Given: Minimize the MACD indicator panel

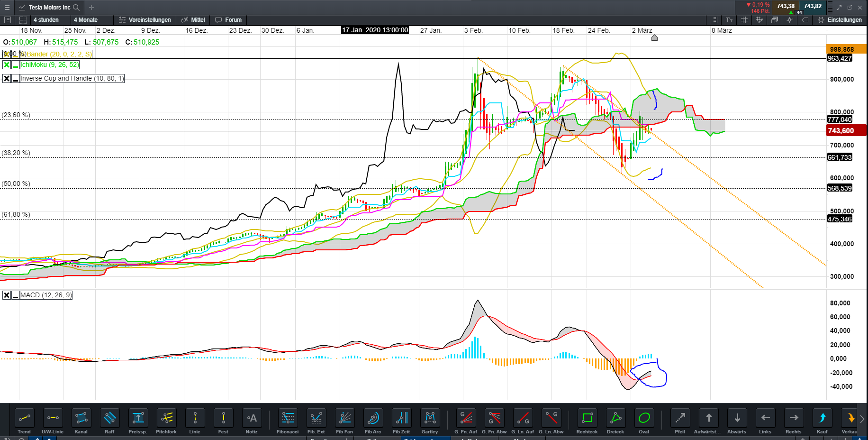Looking at the screenshot, I should point(16,295).
